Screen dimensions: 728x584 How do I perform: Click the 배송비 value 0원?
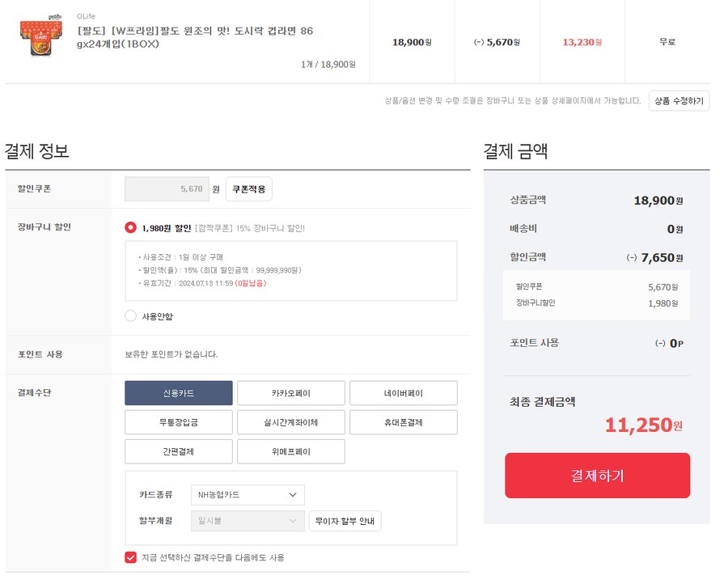click(675, 230)
